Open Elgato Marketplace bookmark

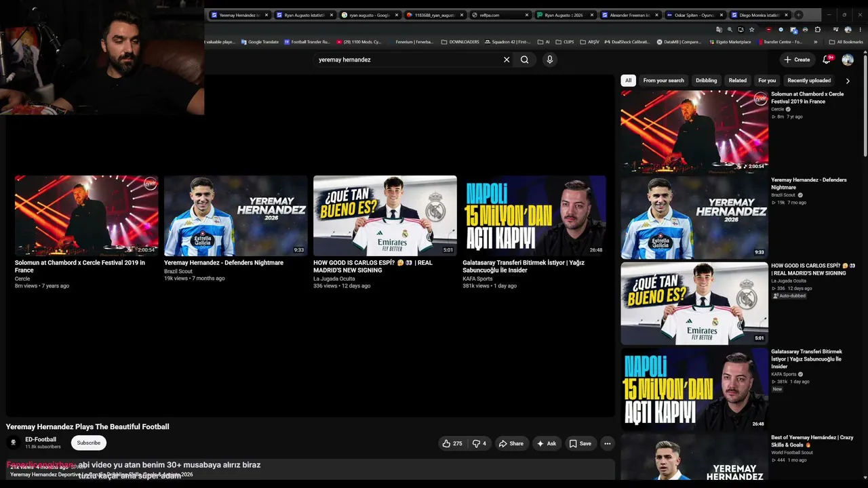tap(730, 42)
